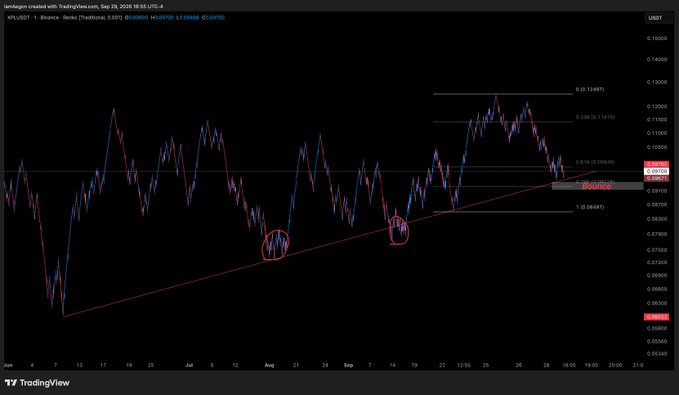Click the 0.15000 price axis label
Image resolution: width=679 pixels, height=395 pixels.
(x=657, y=39)
